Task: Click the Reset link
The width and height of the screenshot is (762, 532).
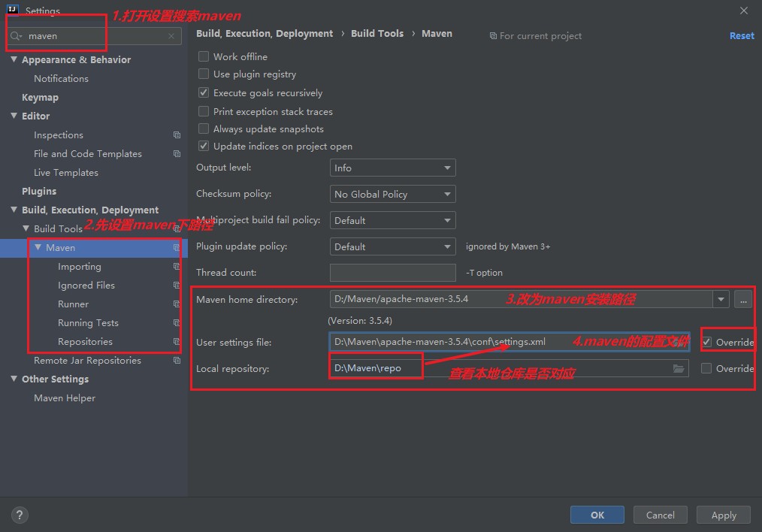Action: 742,35
